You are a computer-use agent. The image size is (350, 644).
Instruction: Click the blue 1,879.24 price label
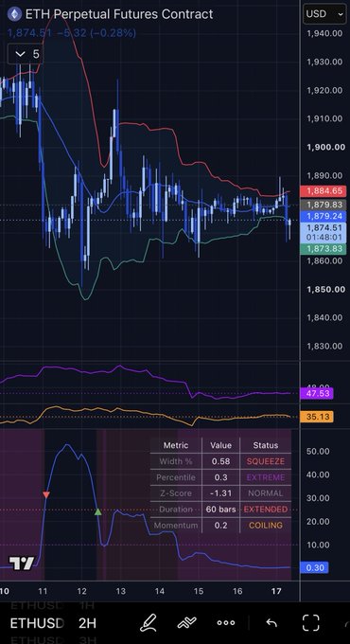324,216
